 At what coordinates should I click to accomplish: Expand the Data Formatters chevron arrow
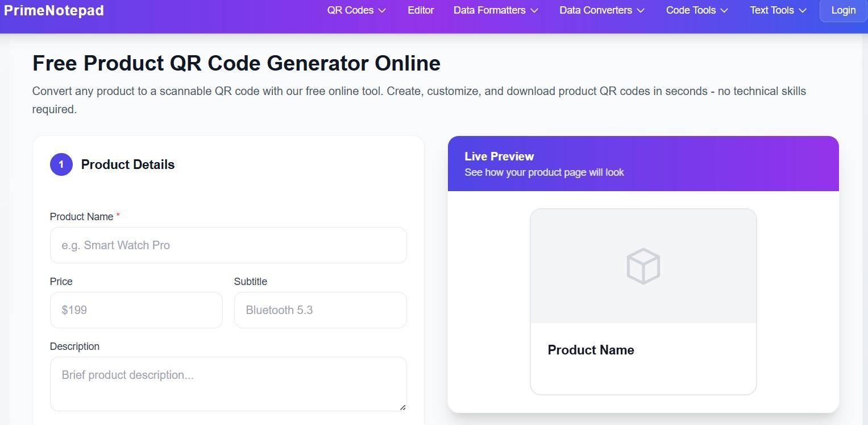(x=534, y=10)
